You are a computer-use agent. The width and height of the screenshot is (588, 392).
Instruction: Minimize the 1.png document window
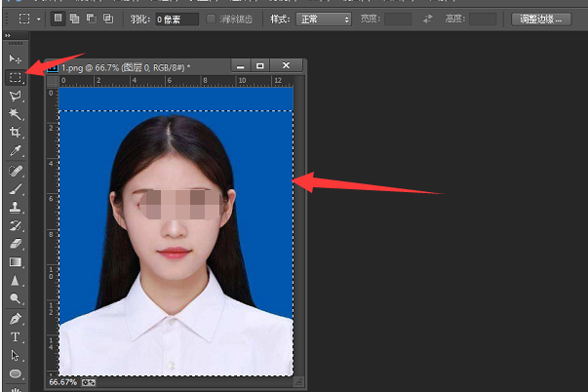[241, 65]
